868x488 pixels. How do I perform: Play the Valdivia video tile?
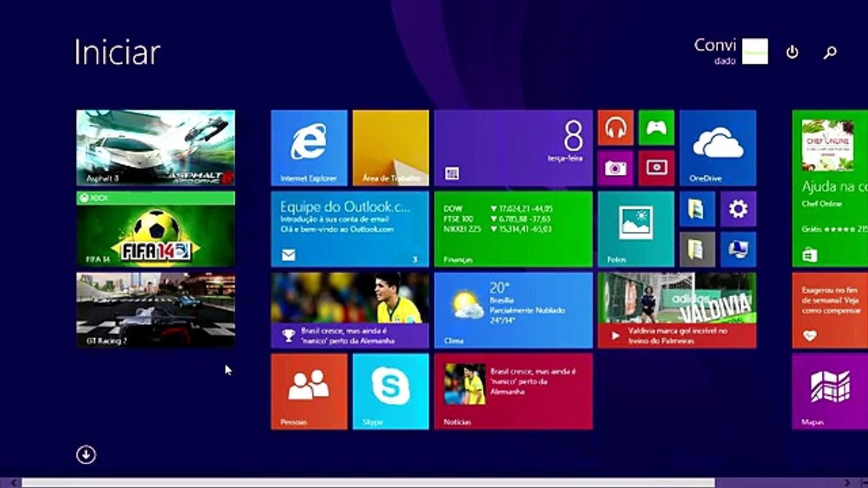(x=677, y=310)
